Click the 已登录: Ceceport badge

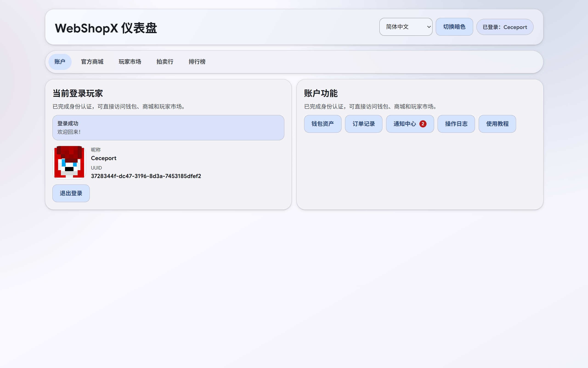click(x=505, y=27)
